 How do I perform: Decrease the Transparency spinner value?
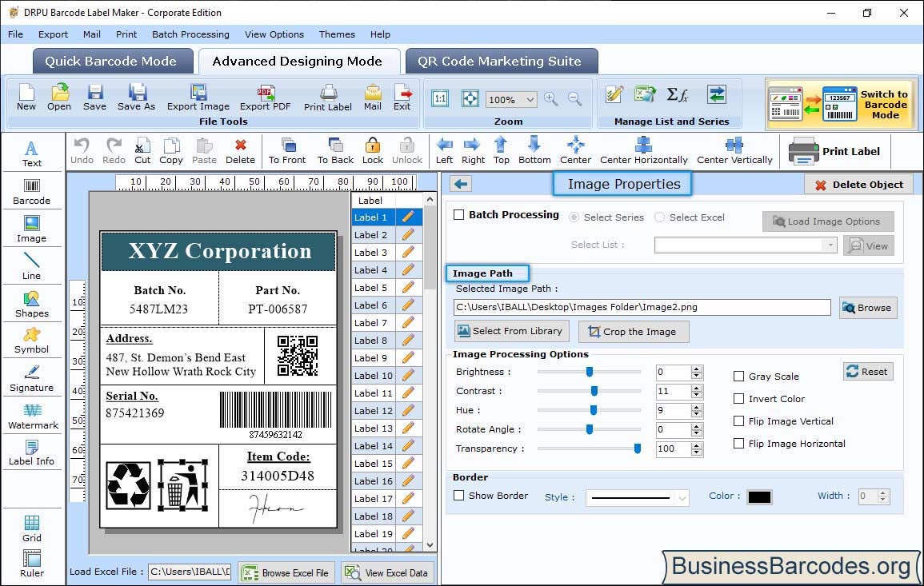[697, 452]
